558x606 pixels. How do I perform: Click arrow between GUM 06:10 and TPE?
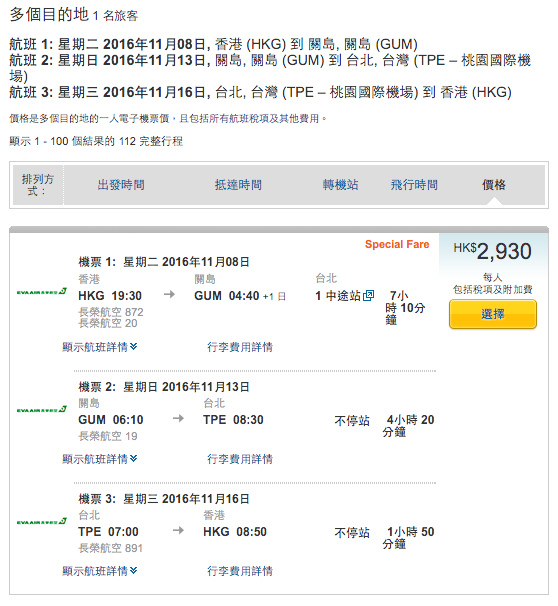coord(178,418)
